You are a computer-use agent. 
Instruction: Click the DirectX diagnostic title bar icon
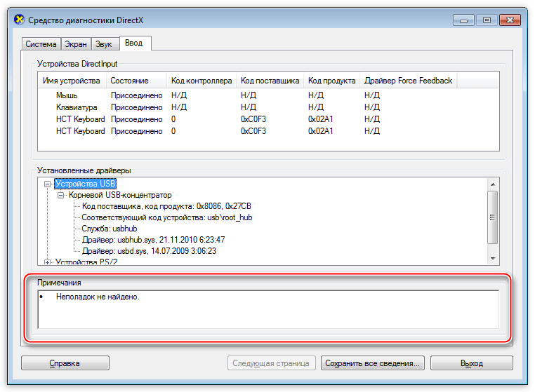pyautogui.click(x=20, y=20)
